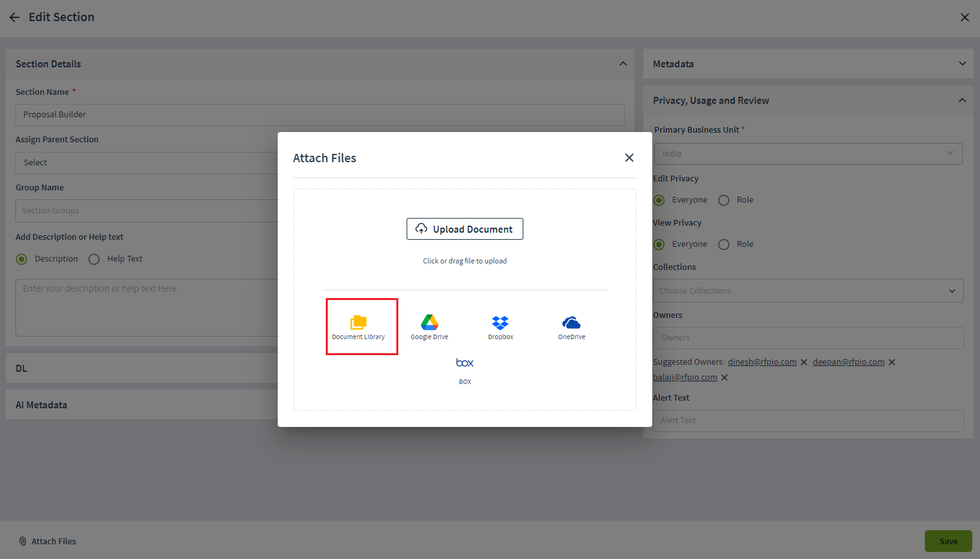Pick OneDrive as file source
980x559 pixels.
pyautogui.click(x=571, y=327)
